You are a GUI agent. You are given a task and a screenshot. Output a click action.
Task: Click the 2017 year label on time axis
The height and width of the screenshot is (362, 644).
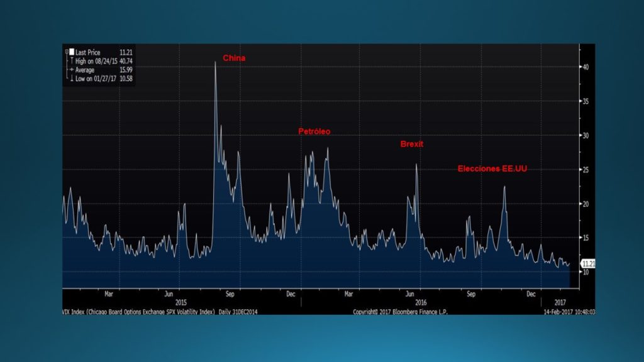[x=560, y=302]
